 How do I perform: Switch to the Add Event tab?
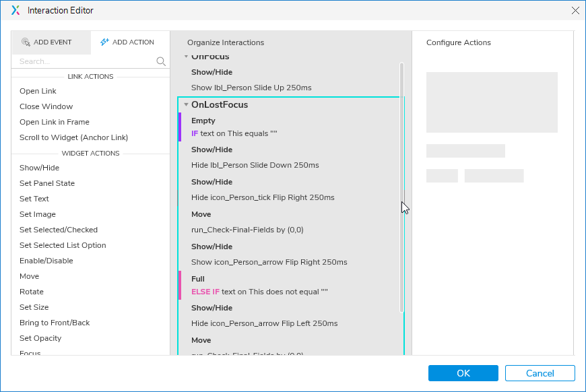pos(46,42)
